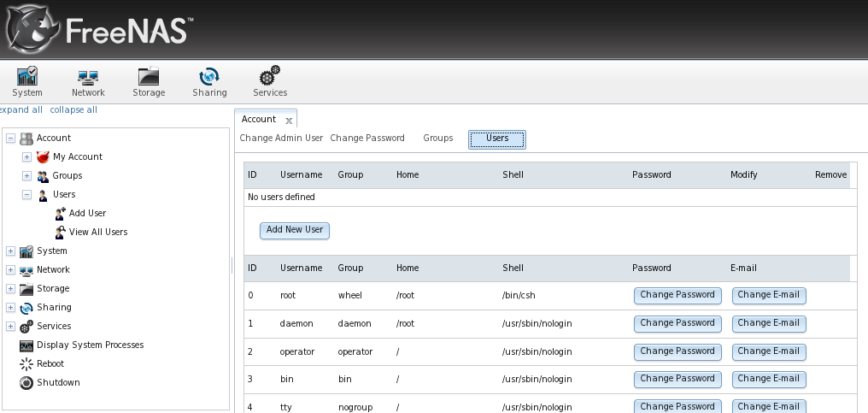Select Add User in the tree
This screenshot has width=868, height=413.
[87, 214]
